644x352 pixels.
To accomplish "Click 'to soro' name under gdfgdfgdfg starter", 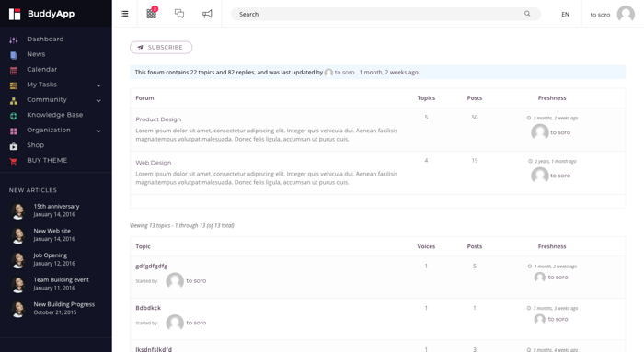I will [196, 281].
